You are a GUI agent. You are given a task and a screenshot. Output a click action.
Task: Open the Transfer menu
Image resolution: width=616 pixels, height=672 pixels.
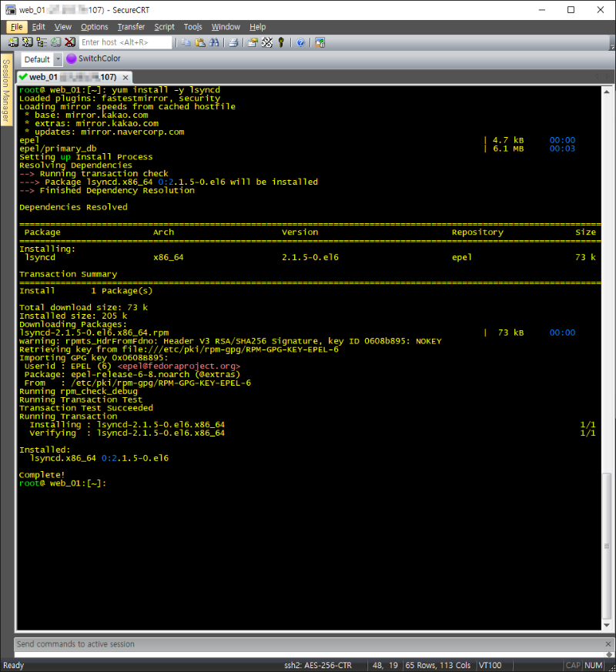click(x=131, y=27)
